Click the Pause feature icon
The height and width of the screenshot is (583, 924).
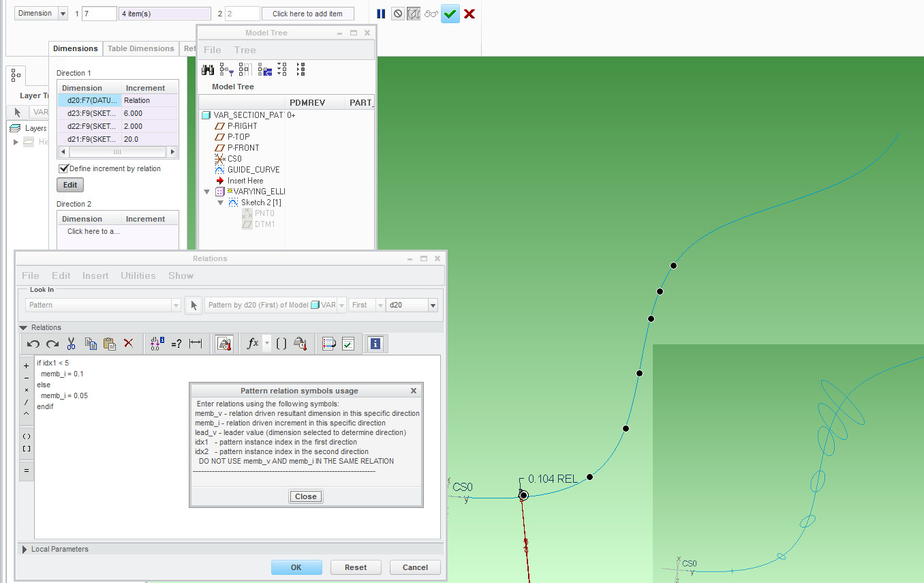(381, 14)
